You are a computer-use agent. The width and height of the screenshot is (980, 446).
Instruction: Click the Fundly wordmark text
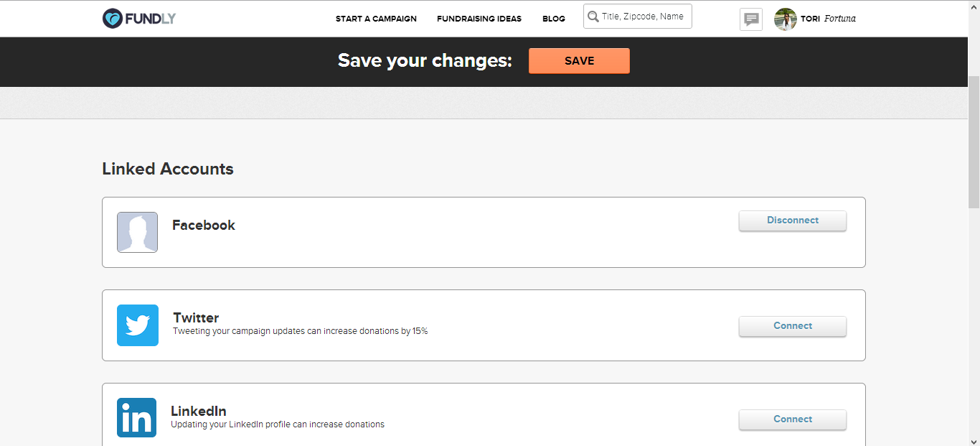(150, 19)
